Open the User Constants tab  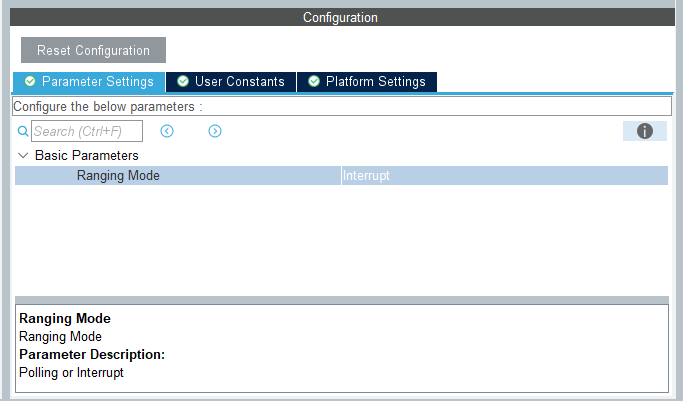click(231, 82)
